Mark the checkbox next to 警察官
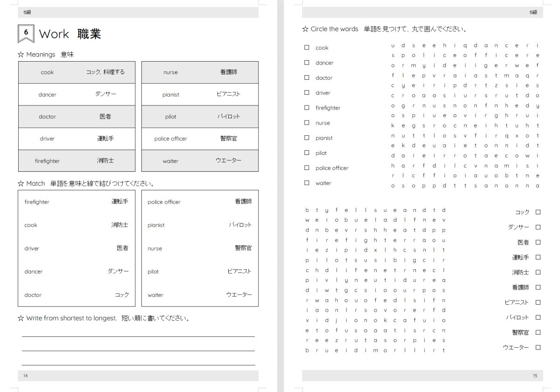The width and height of the screenshot is (560, 392). 538,332
